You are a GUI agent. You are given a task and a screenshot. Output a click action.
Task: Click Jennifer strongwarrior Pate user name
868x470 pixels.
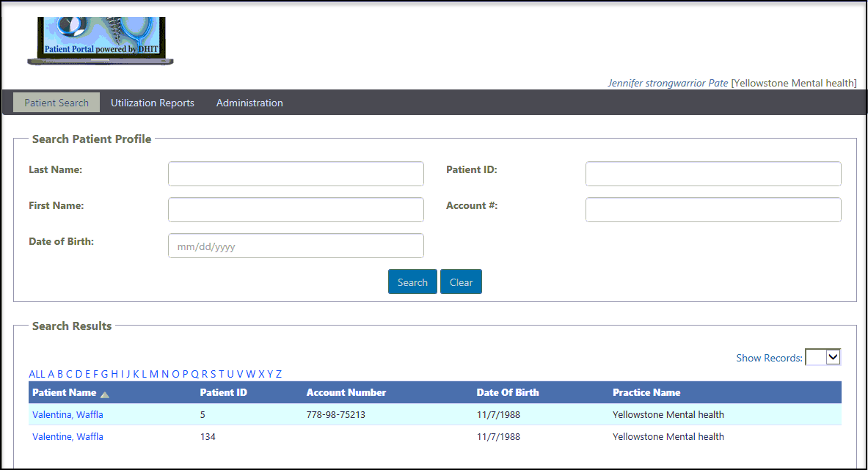668,83
